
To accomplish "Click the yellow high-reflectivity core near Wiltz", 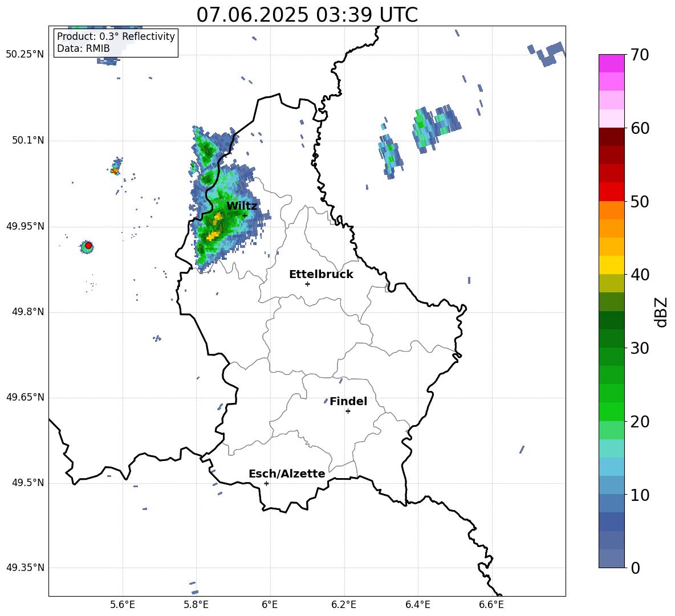I will (x=213, y=235).
